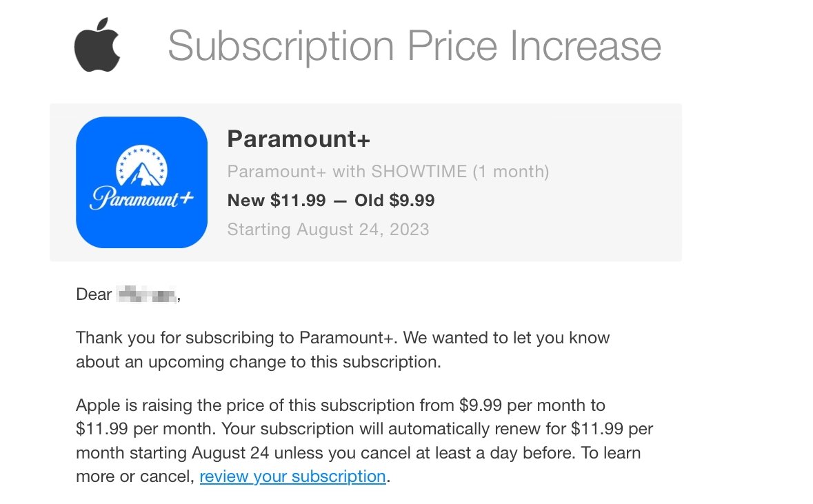The width and height of the screenshot is (813, 504).
Task: Click the 'Starting August 24, 2023' date line
Action: pyautogui.click(x=328, y=230)
